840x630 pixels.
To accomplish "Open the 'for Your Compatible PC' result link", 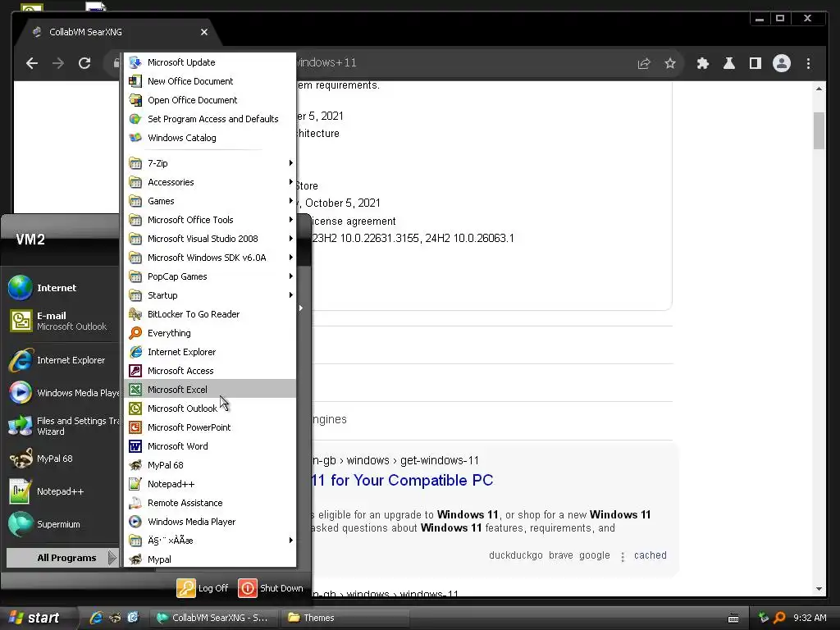I will (402, 480).
